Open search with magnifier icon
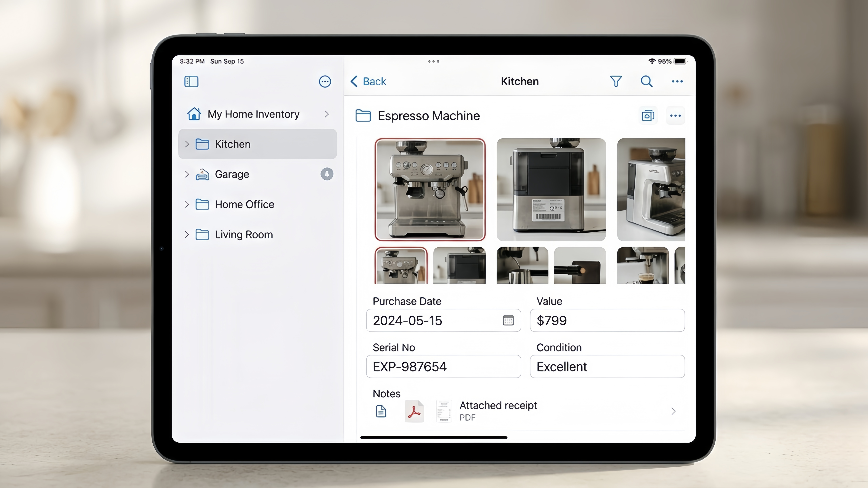 [646, 82]
